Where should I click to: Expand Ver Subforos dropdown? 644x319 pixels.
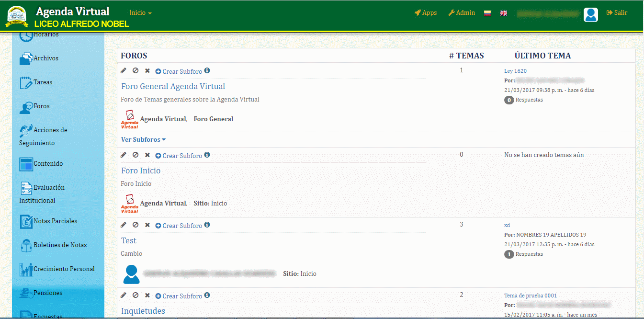143,139
